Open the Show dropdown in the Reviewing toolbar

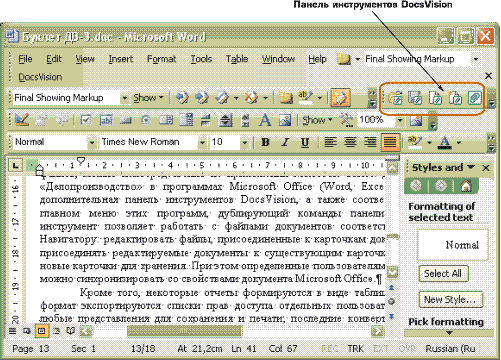tap(148, 98)
